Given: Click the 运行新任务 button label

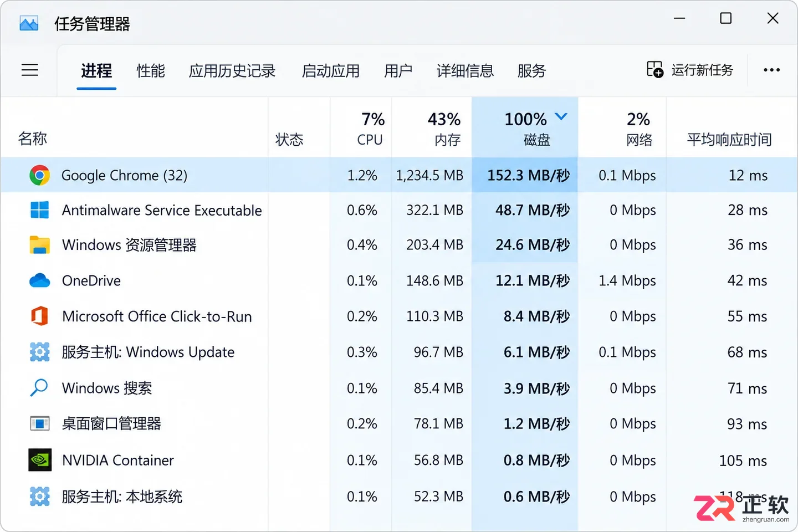Looking at the screenshot, I should (x=702, y=70).
